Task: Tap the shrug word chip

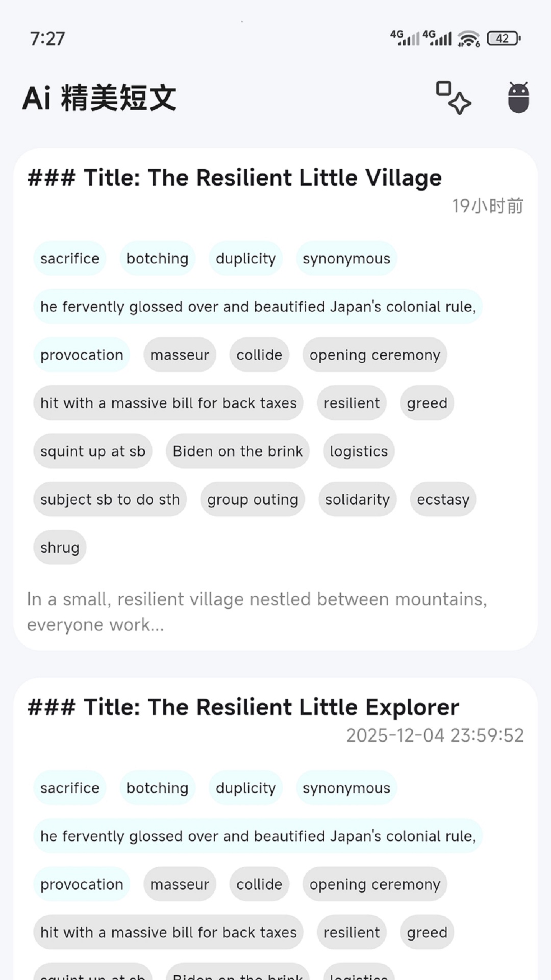Action: [x=60, y=548]
